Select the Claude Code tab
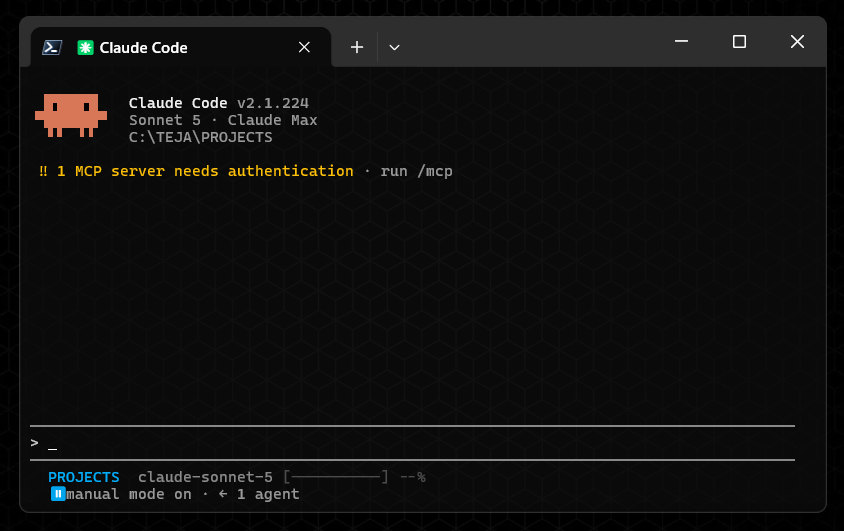Viewport: 844px width, 531px height. [x=181, y=47]
